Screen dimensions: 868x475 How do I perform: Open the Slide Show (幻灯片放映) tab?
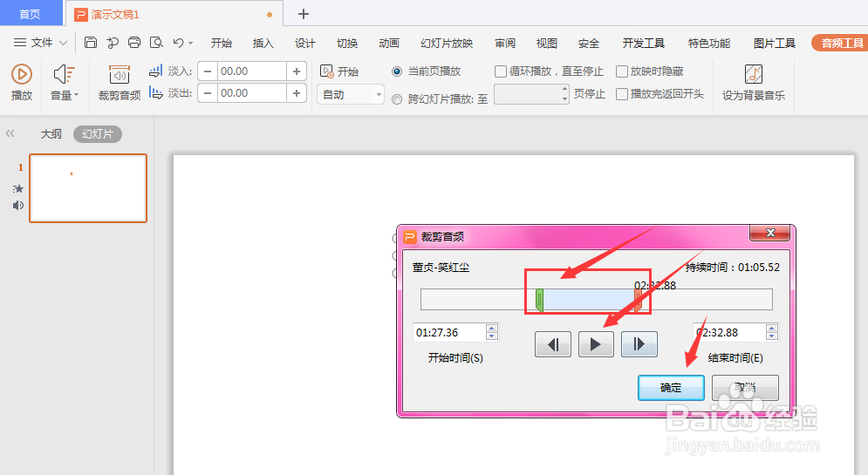tap(447, 43)
